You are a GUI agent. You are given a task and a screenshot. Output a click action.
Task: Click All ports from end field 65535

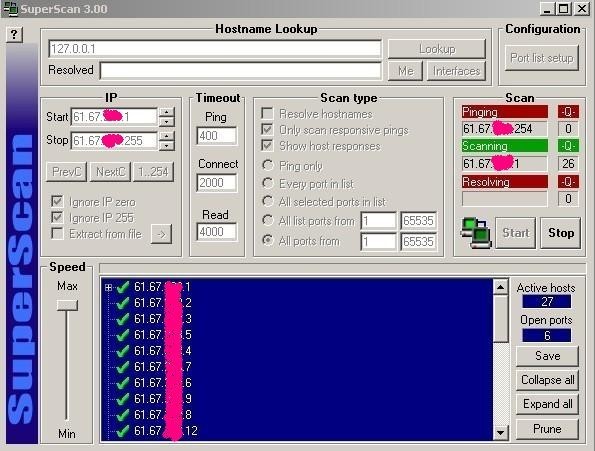tap(418, 242)
